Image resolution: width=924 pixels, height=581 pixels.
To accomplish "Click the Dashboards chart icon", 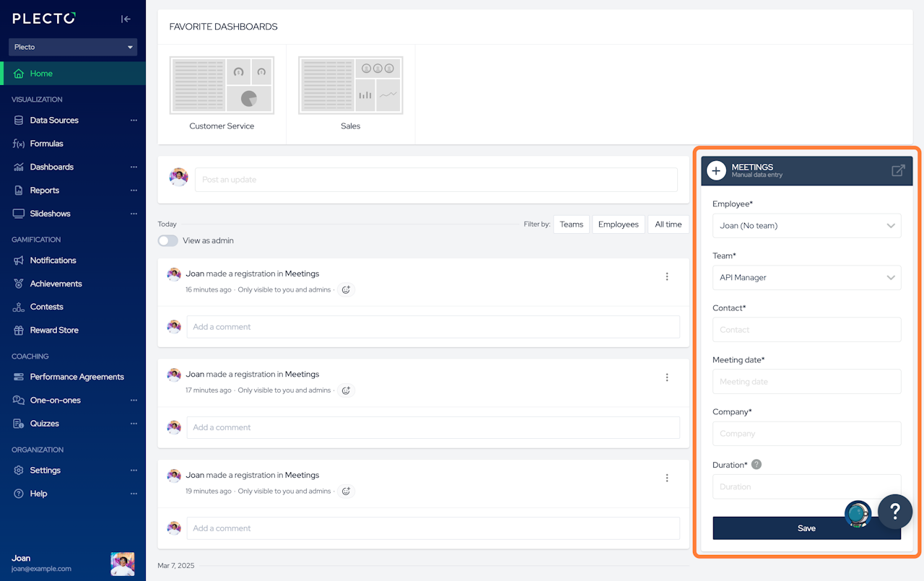I will pyautogui.click(x=19, y=167).
